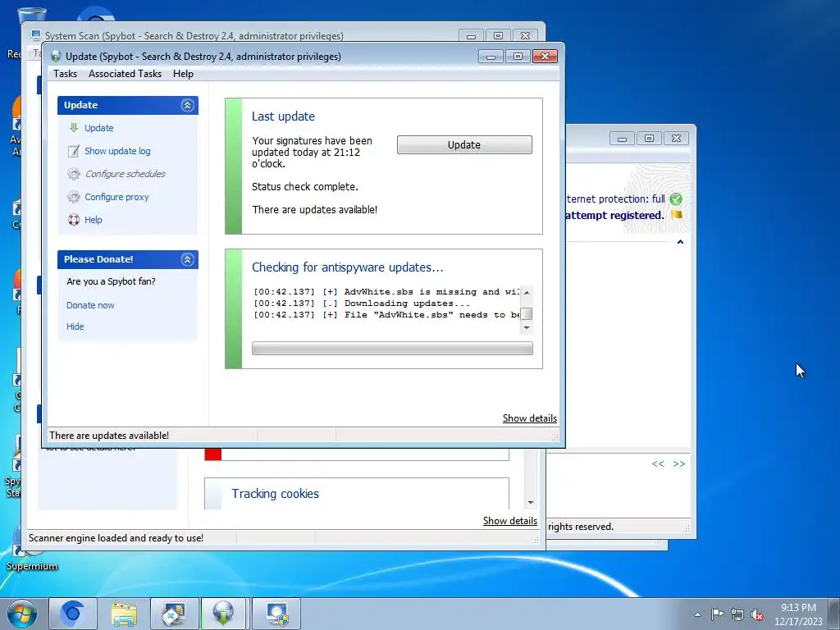840x630 pixels.
Task: Click the << previous link in Start Center
Action: point(658,464)
